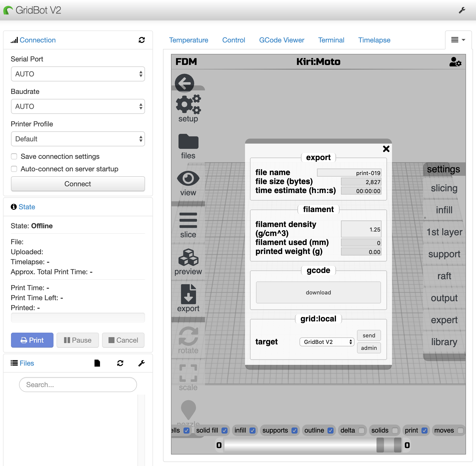
Task: Enable the moves checkbox
Action: point(460,431)
